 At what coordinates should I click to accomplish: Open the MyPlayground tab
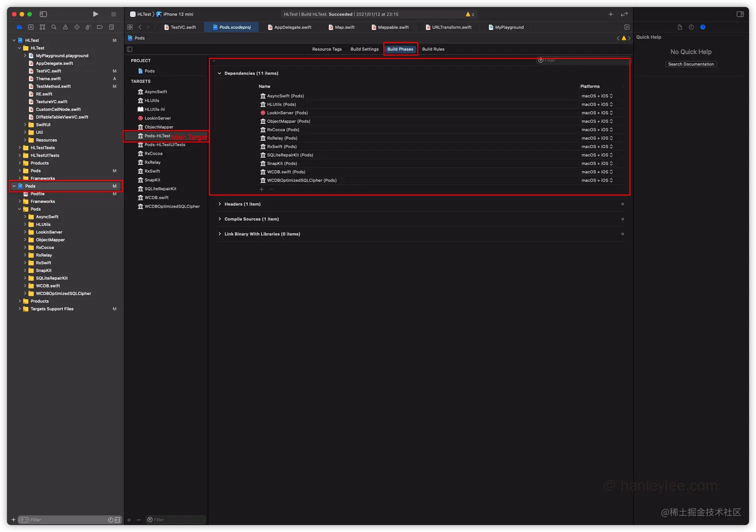click(506, 27)
